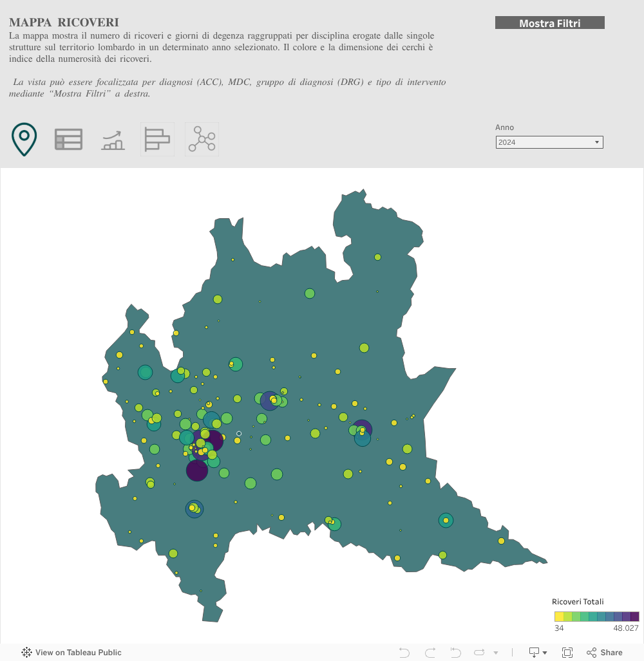Select the map pin view icon
The width and height of the screenshot is (644, 661).
click(24, 139)
